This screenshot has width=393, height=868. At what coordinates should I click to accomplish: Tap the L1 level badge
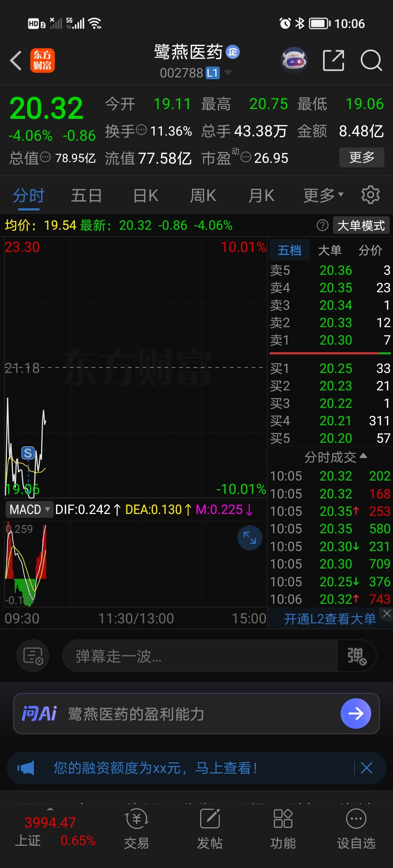213,73
